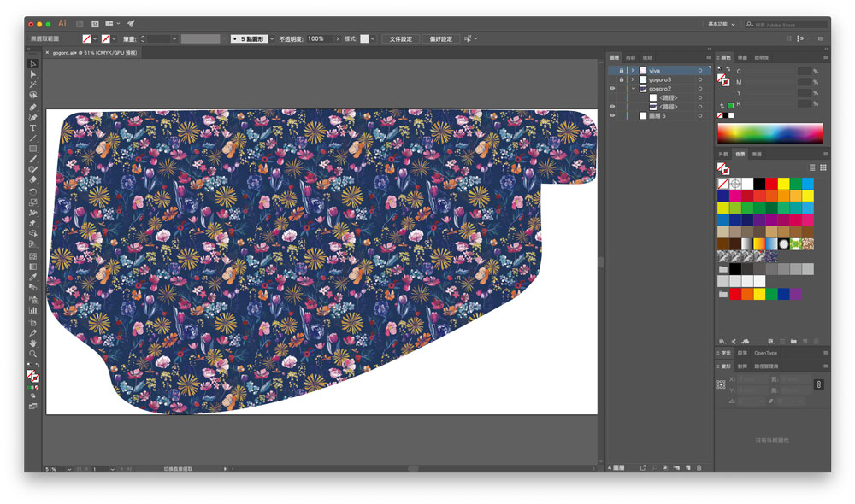Click the 偏好設定 button
This screenshot has height=504, width=855.
[x=440, y=39]
